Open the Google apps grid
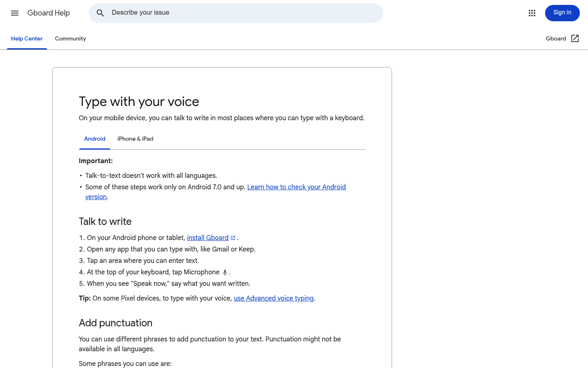The height and width of the screenshot is (368, 588). click(532, 13)
